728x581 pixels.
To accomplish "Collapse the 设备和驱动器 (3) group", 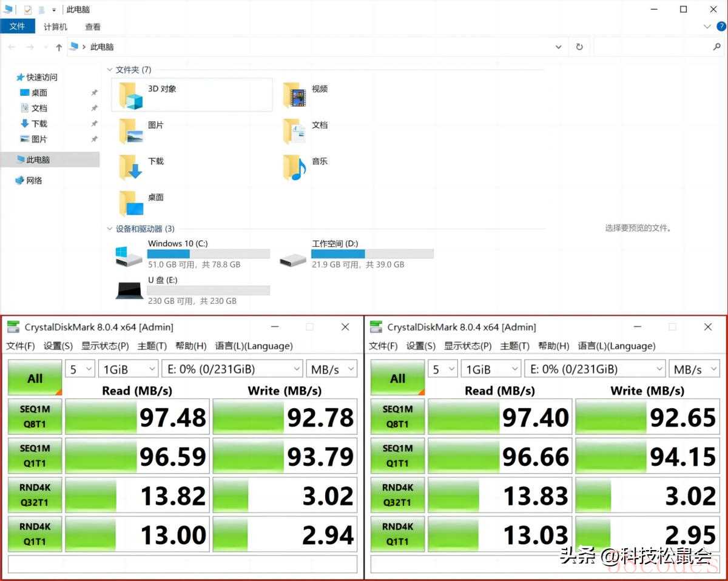I will coord(110,229).
